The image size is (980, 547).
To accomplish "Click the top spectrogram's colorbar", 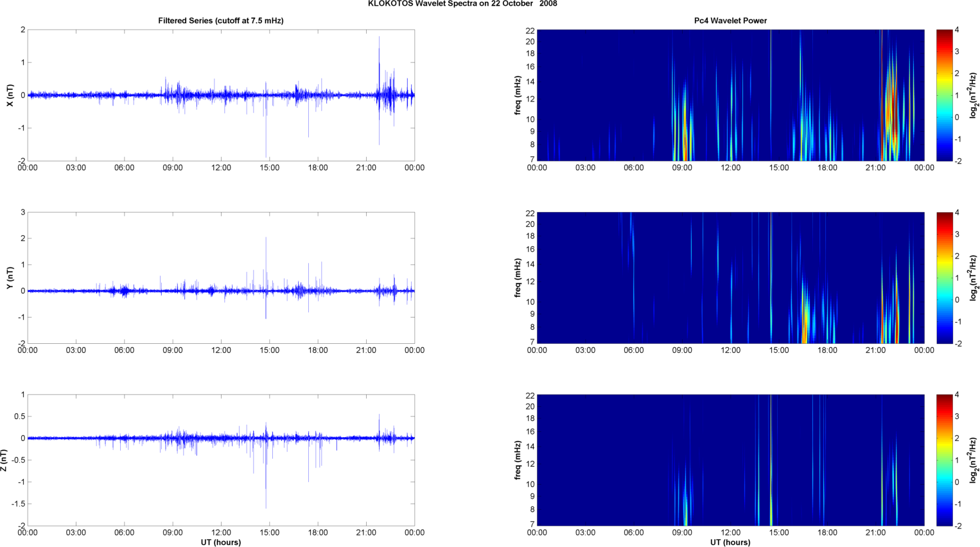I will pos(944,95).
